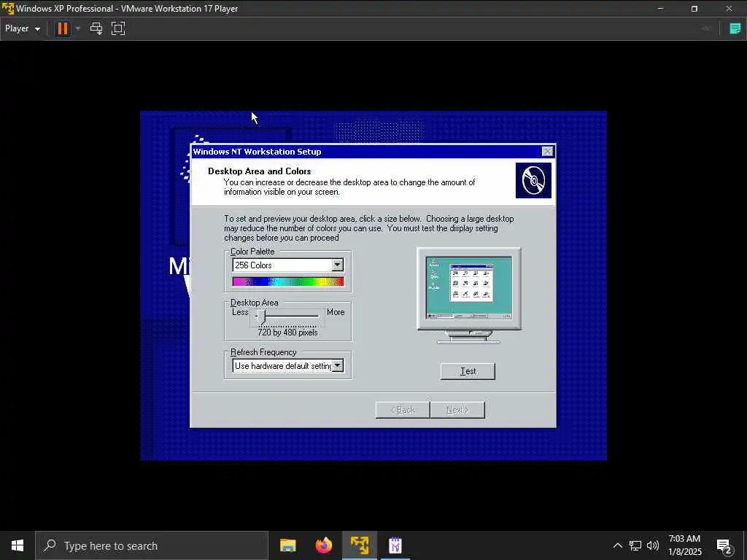
Task: Click the Refresh Frequency dropdown arrow
Action: tap(337, 366)
